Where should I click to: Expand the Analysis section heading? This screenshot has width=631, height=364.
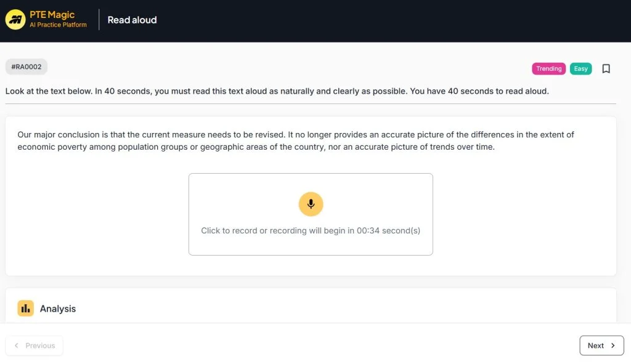[58, 309]
